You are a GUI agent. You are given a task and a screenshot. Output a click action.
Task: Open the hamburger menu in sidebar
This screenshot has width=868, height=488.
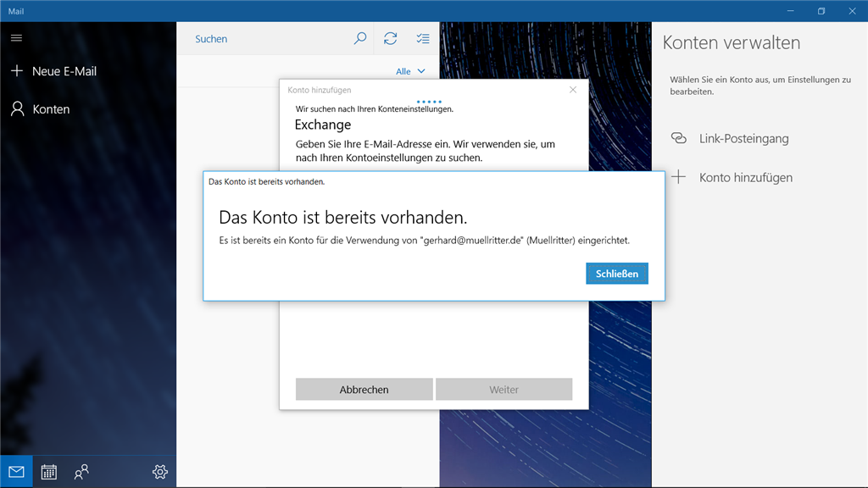click(x=17, y=37)
